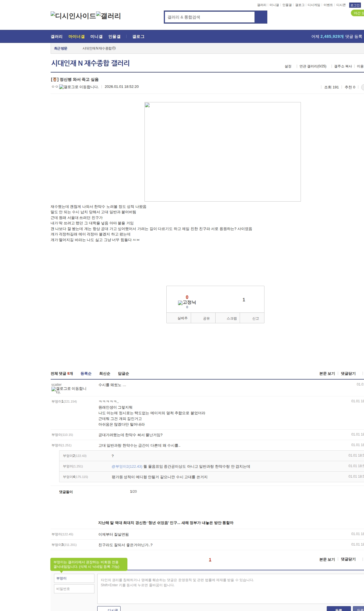Screen dimensions: 364x611
Task: Click commenter 부엉이1(221.154)
Action: pos(64,401)
